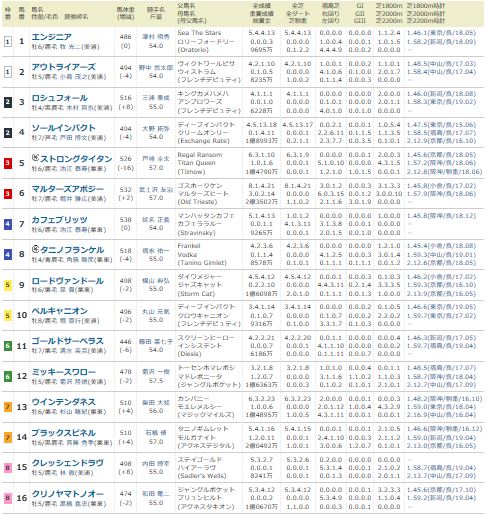Go to ソールインパクト horse details
Viewport: 490px width, 515px height.
click(x=64, y=128)
